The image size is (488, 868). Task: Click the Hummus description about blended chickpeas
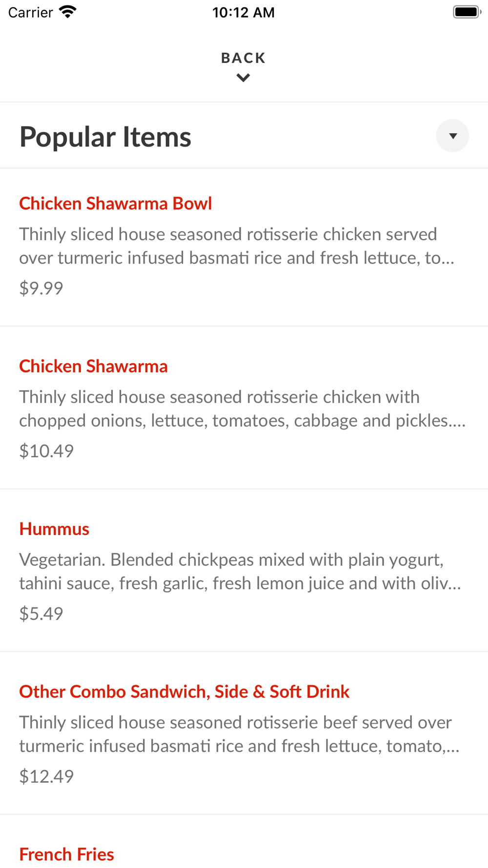click(x=240, y=571)
